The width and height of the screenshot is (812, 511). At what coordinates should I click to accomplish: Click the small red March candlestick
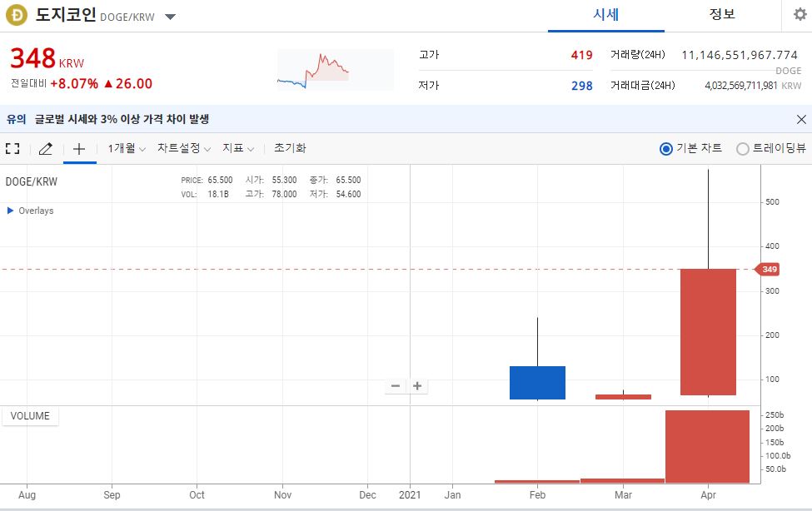coord(623,397)
